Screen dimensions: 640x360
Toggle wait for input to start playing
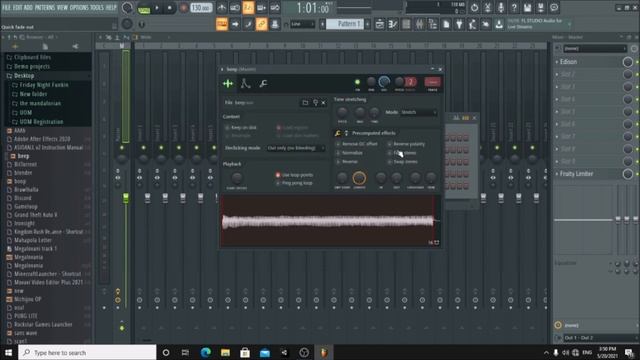pyautogui.click(x=235, y=8)
